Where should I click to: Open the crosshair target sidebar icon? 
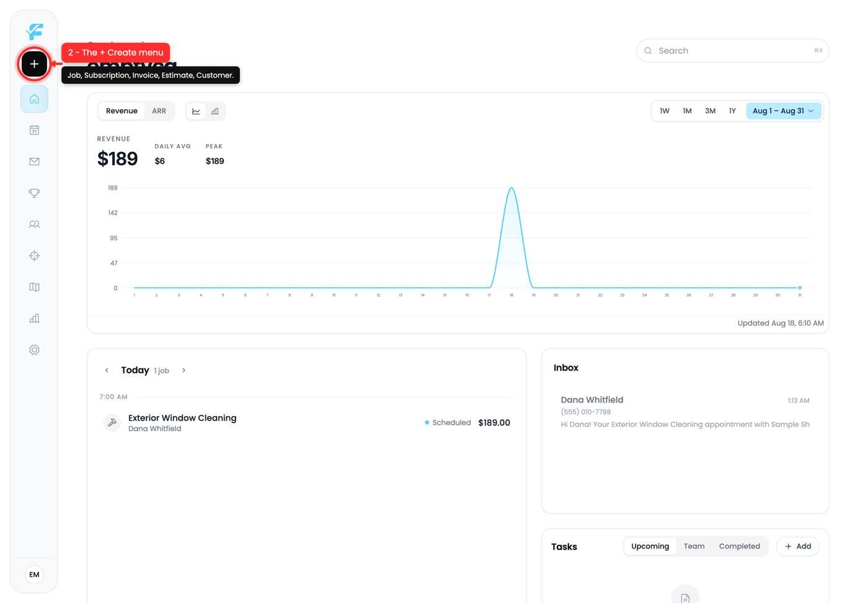click(34, 256)
